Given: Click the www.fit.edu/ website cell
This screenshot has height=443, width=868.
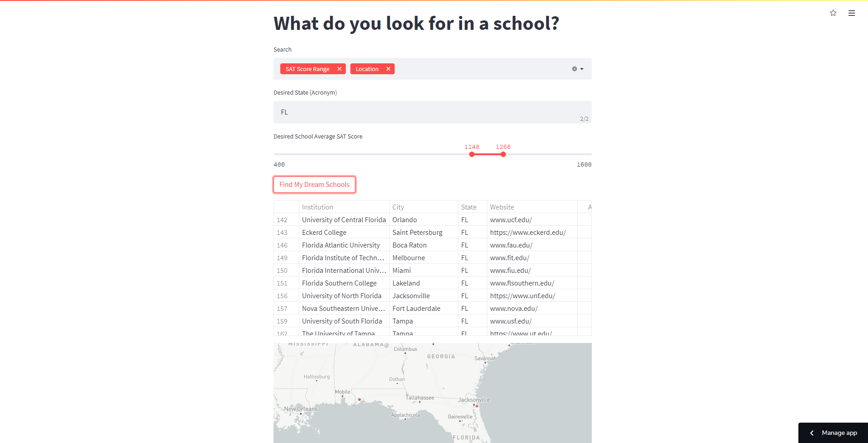Looking at the screenshot, I should [532, 257].
